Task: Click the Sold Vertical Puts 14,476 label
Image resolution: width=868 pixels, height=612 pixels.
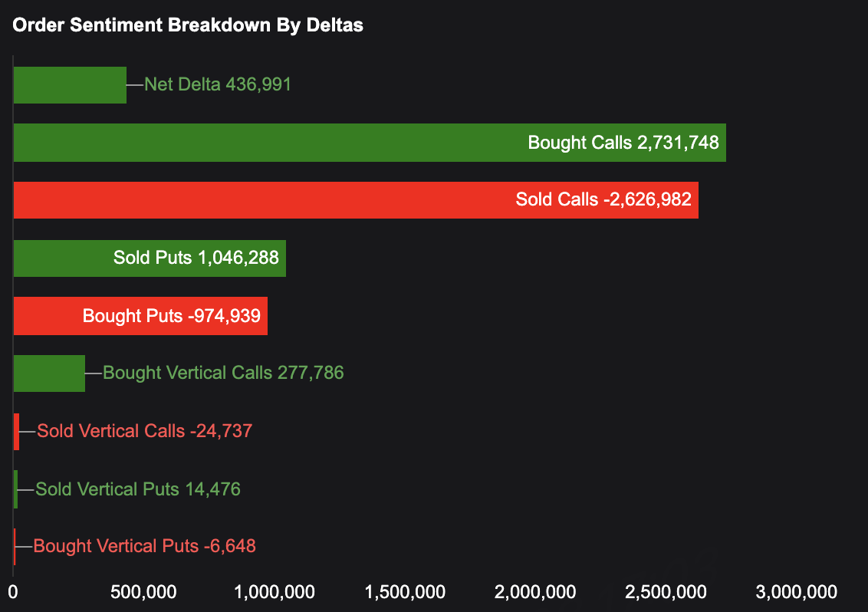Action: (138, 489)
